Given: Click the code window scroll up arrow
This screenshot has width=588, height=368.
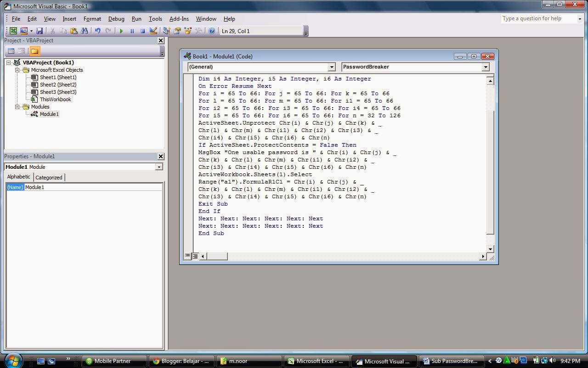Looking at the screenshot, I should click(x=490, y=81).
